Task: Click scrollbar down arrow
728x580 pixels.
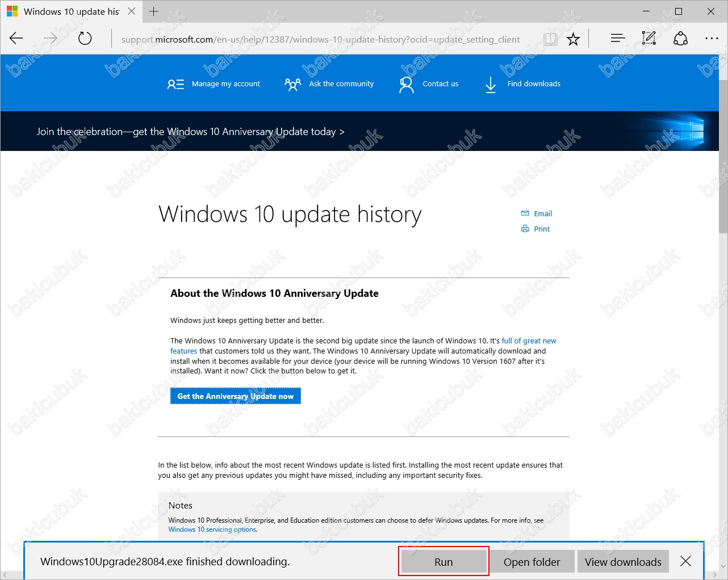Action: pos(723,566)
